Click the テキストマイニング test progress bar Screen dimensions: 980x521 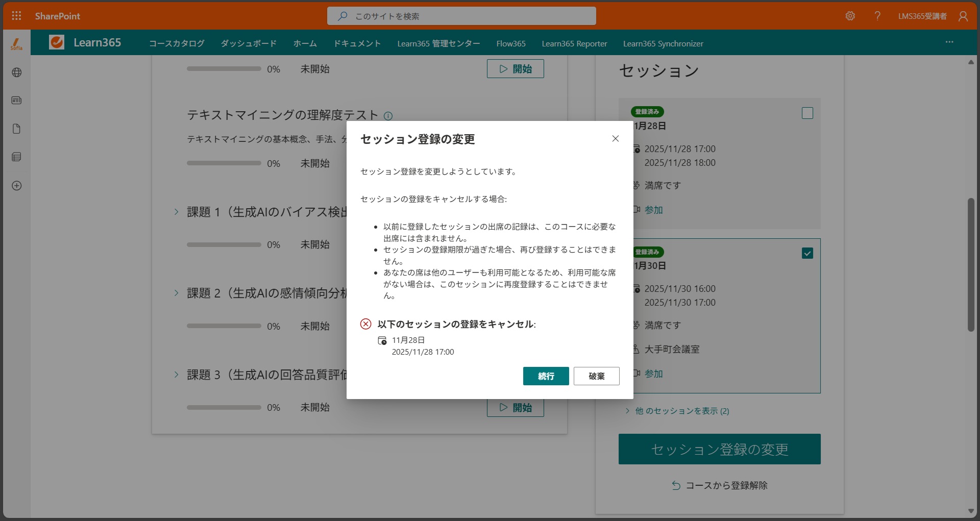point(224,163)
